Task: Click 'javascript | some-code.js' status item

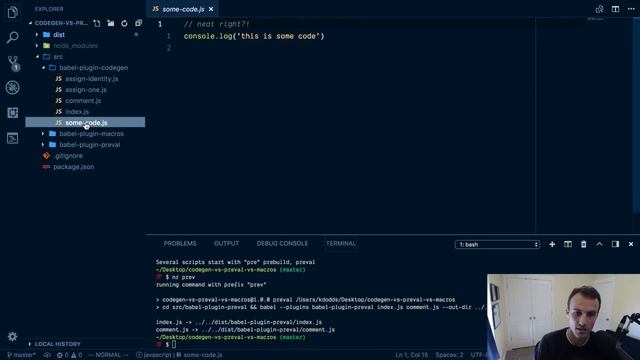Action: tap(179, 355)
